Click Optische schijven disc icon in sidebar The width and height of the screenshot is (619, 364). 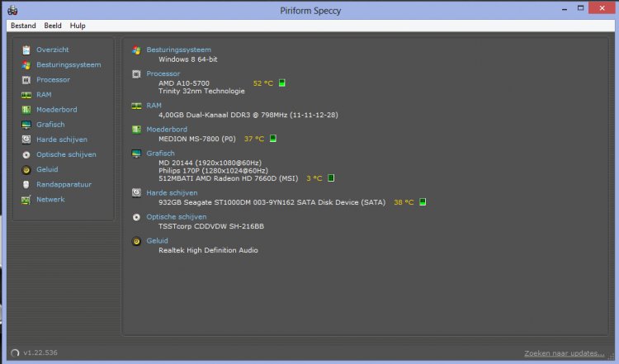tap(26, 154)
